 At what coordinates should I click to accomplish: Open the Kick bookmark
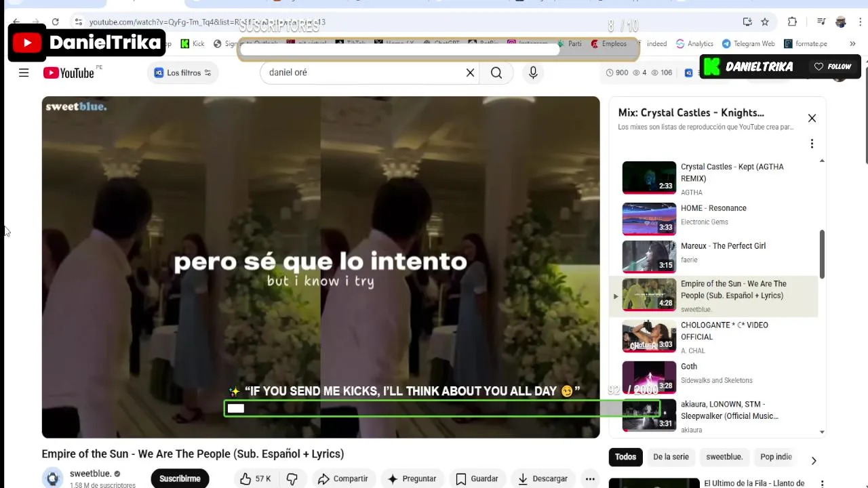pyautogui.click(x=193, y=43)
